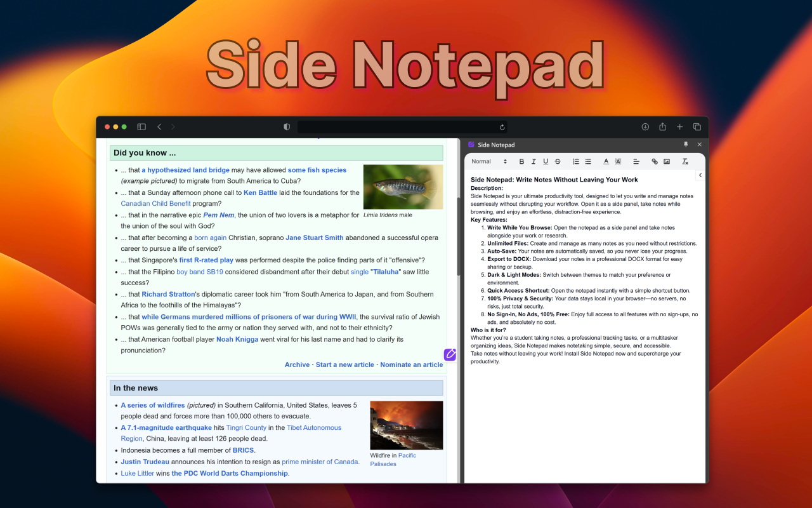Open the Normal paragraph style dropdown
The width and height of the screenshot is (812, 508).
coord(488,161)
